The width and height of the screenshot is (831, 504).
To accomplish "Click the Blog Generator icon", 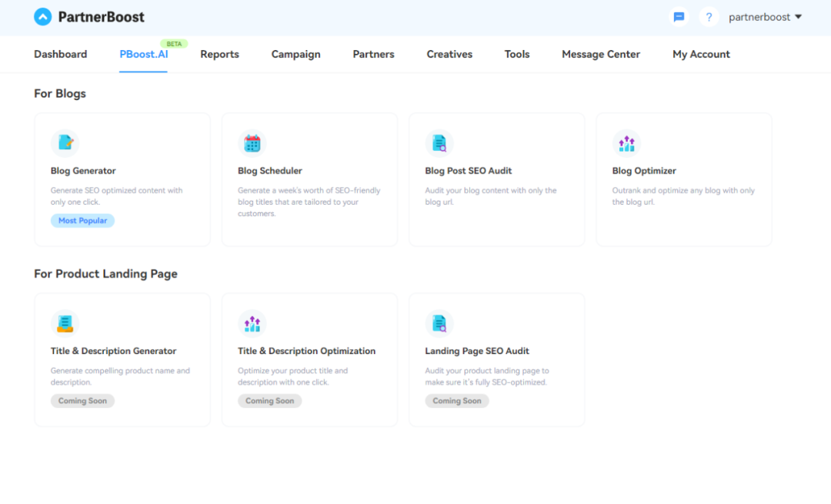I will pos(65,143).
